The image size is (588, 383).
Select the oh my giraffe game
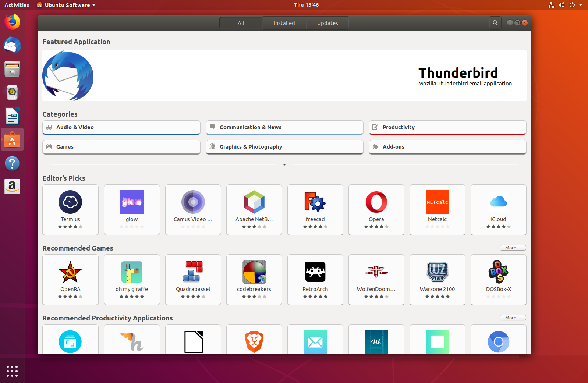tap(132, 280)
